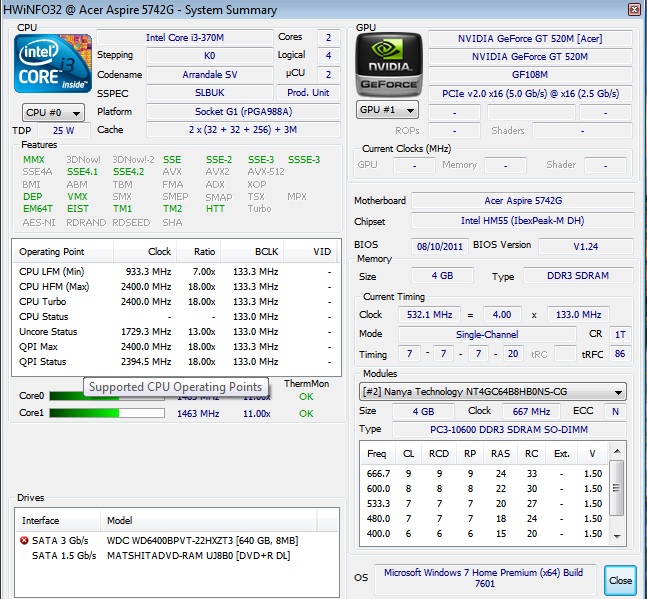Click the GF108M GPU codename field

click(x=530, y=75)
